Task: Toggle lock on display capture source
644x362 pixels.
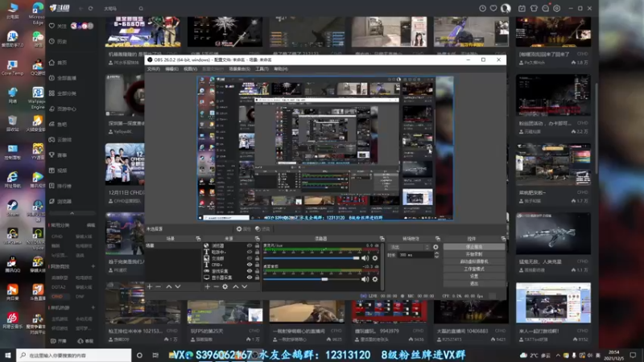Action: [257, 278]
